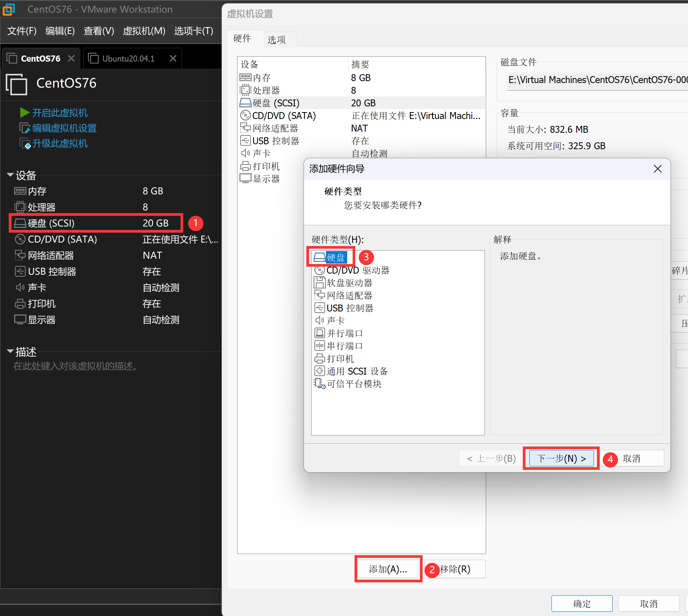Select floppy drive icon in wizard list
Viewport: 688px width, 616px height.
[x=319, y=283]
